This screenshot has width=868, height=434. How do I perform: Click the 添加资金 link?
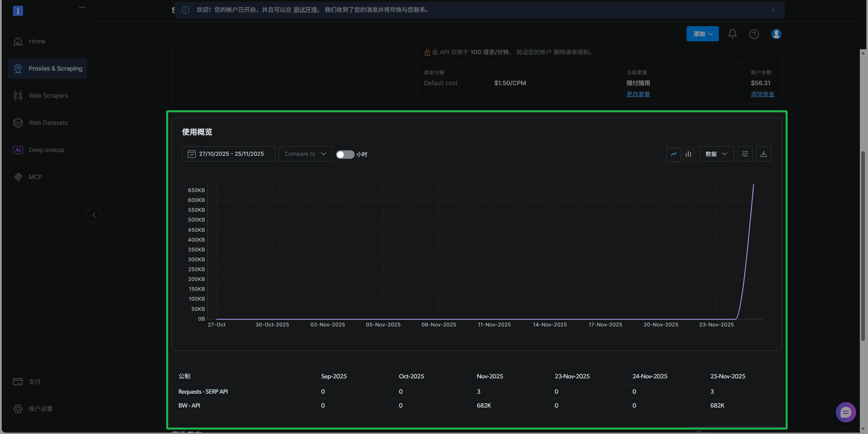click(762, 94)
